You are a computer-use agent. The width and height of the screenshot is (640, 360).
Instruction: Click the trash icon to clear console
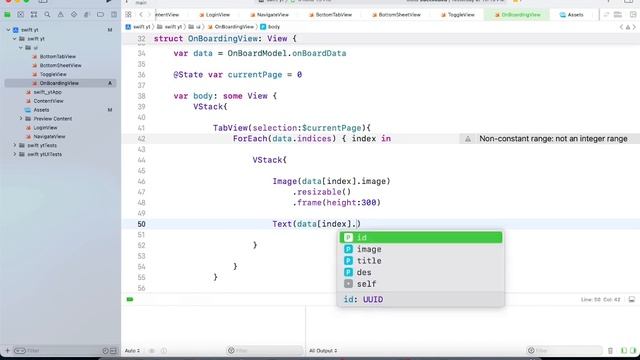[610, 351]
